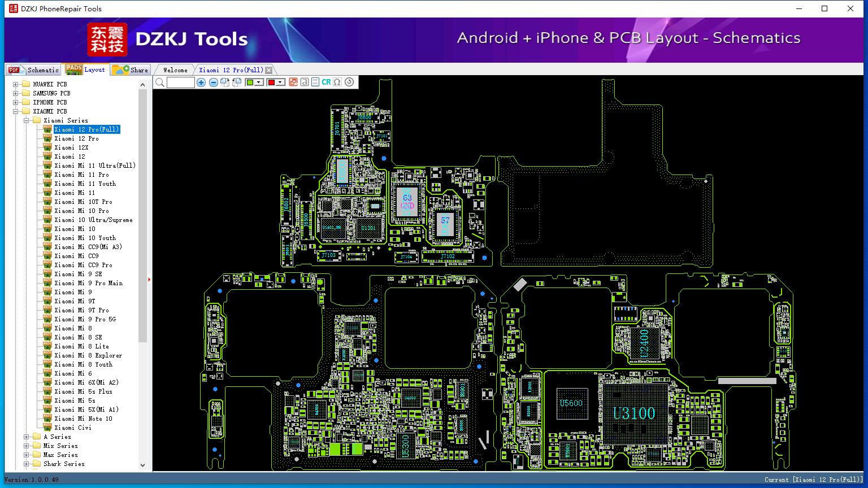Click the folder icon next to Mix Series

(37, 446)
